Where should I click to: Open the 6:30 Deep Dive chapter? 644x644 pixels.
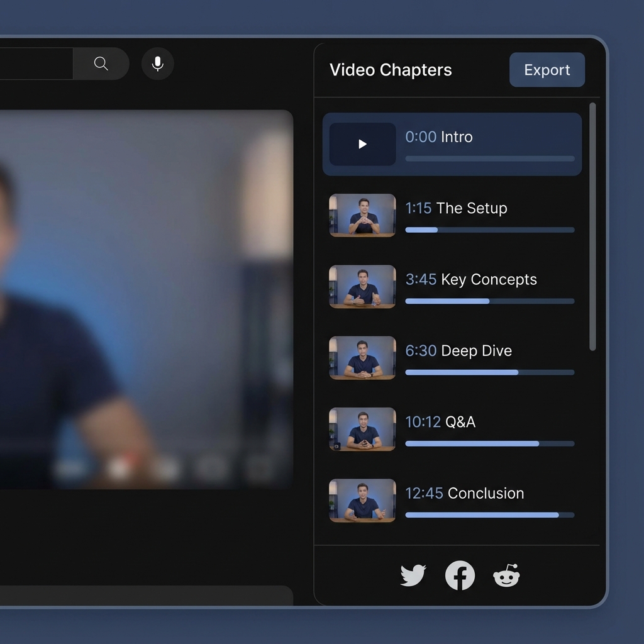tap(458, 350)
